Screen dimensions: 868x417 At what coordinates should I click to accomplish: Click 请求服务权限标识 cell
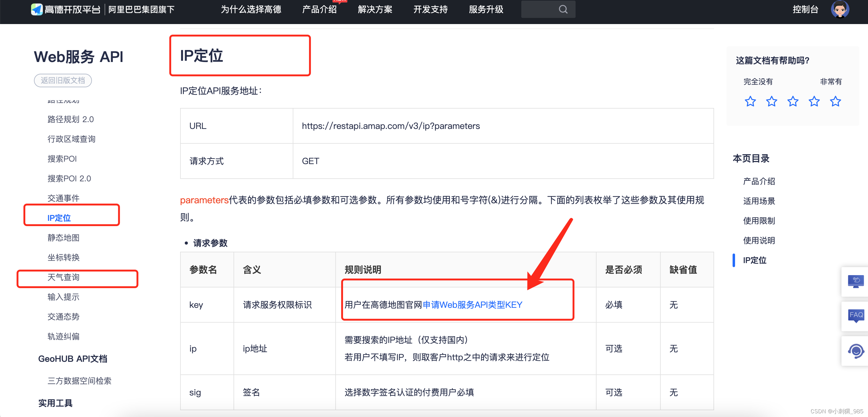[284, 305]
